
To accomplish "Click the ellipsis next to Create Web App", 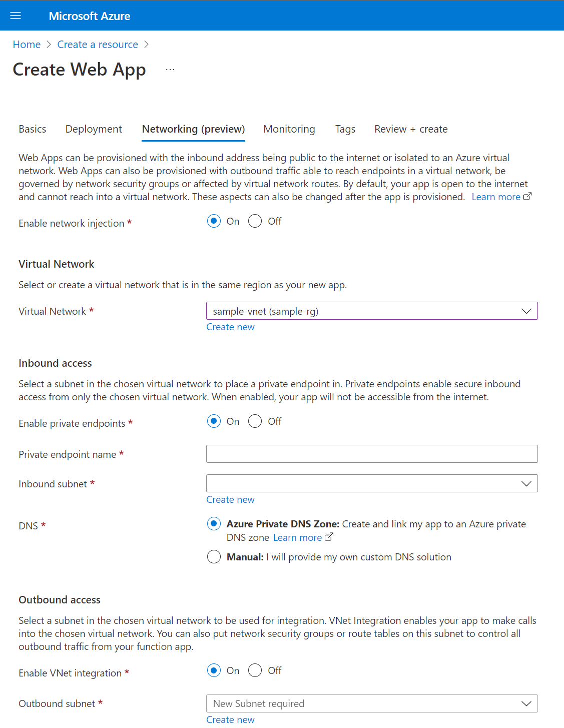I will click(170, 69).
